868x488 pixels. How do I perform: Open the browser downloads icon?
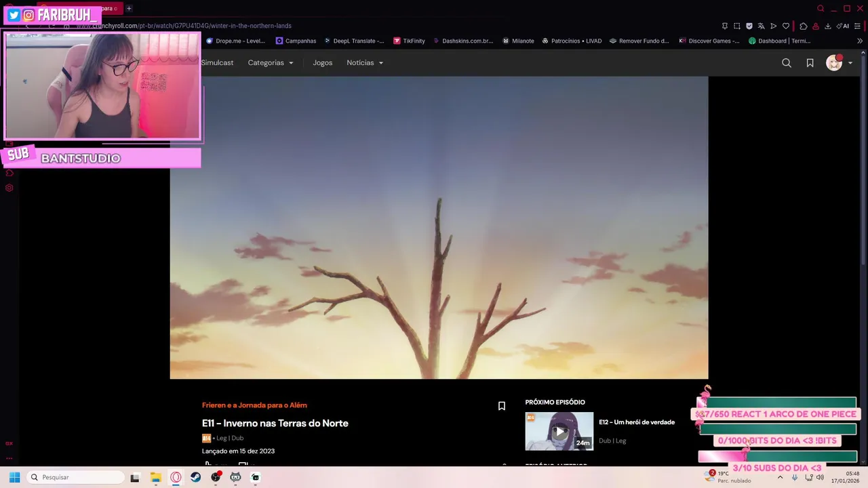pyautogui.click(x=828, y=26)
